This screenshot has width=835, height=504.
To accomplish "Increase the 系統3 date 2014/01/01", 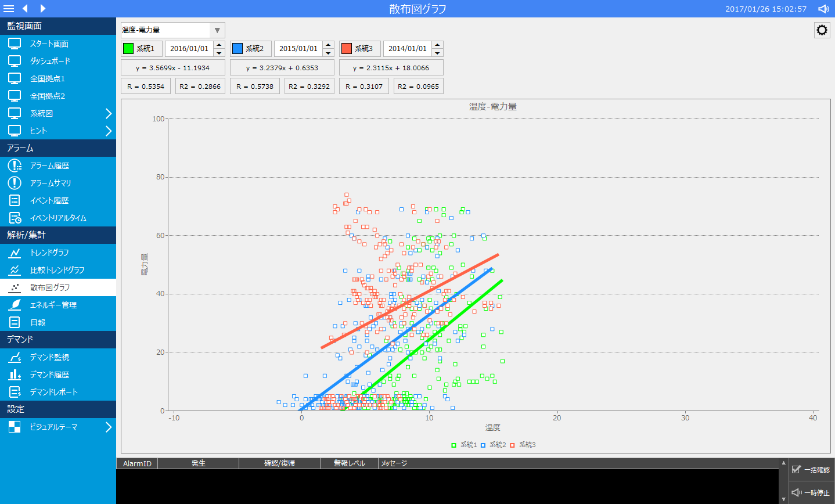I will tap(438, 45).
